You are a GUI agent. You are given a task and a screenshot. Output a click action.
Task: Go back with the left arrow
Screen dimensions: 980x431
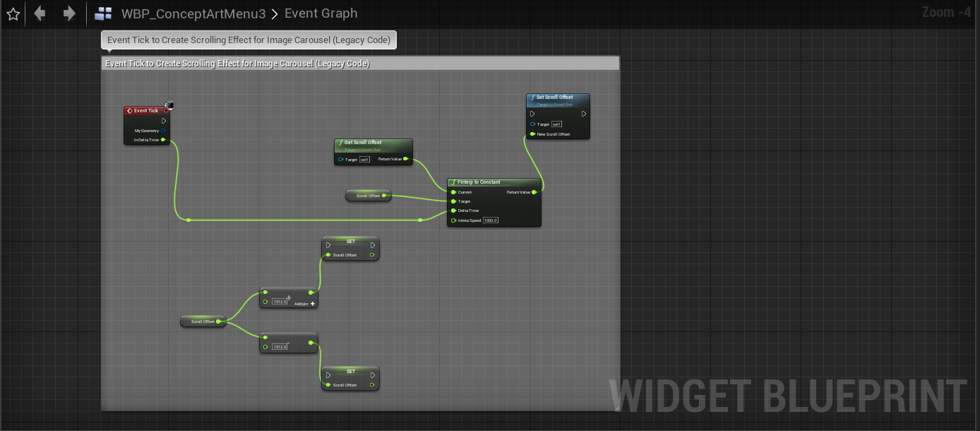pos(40,13)
